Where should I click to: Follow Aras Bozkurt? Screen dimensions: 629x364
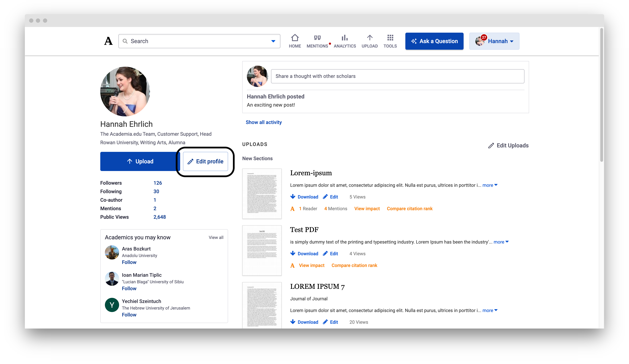(x=129, y=262)
